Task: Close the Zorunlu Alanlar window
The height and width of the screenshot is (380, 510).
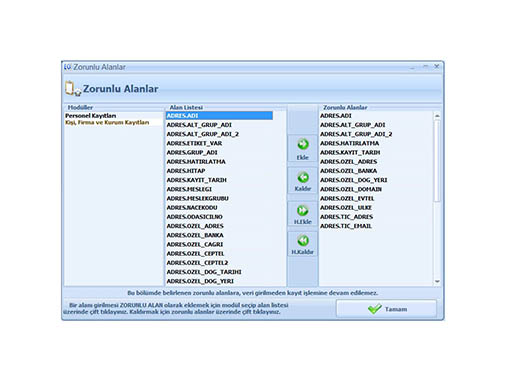Action: coord(436,67)
